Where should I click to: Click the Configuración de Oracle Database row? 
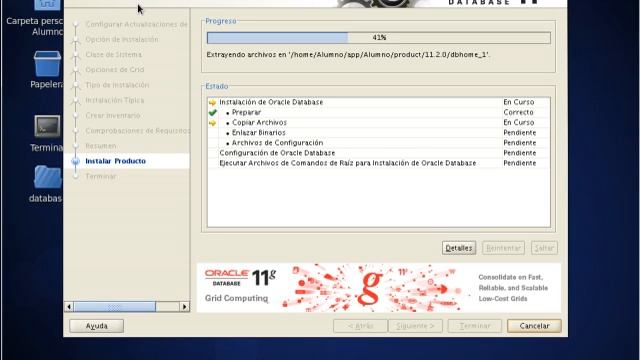[x=378, y=153]
